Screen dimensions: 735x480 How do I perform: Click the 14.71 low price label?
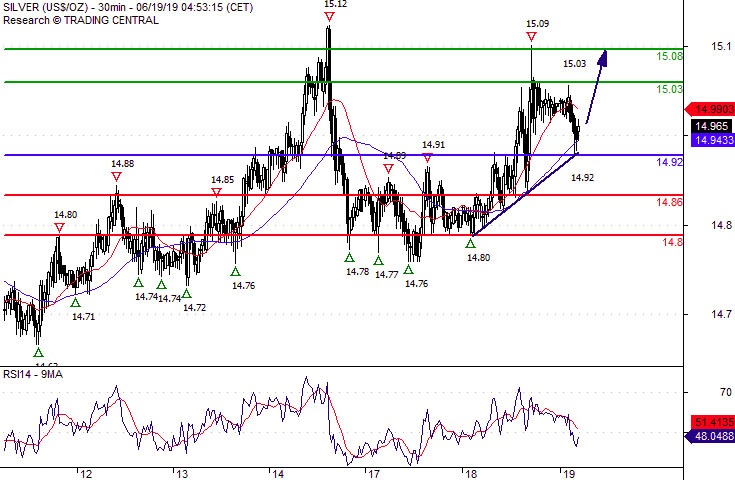(83, 317)
